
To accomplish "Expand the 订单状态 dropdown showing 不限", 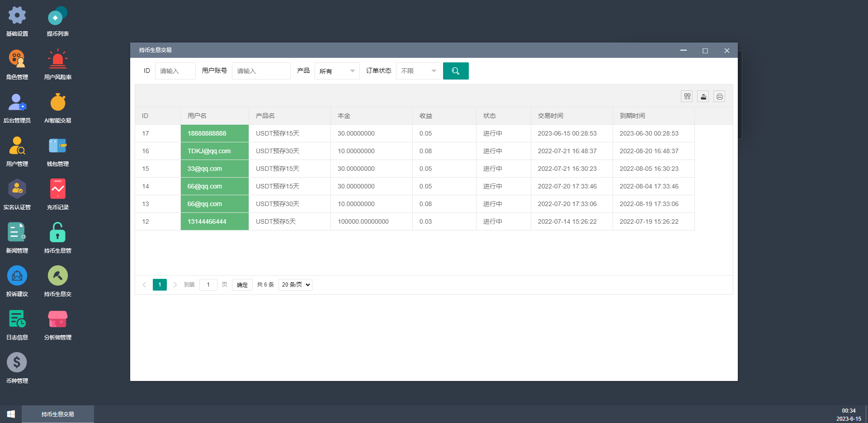I will click(418, 71).
